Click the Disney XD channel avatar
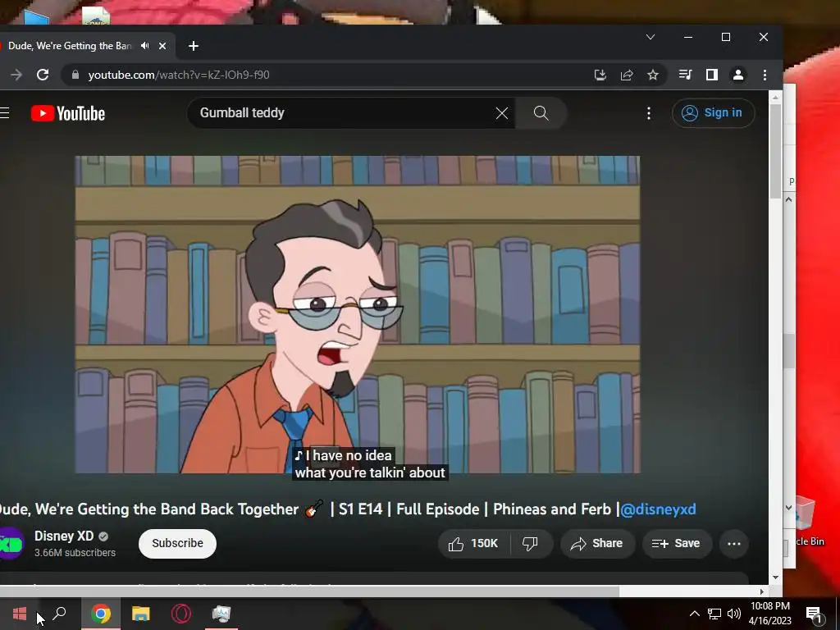The height and width of the screenshot is (630, 840). tap(11, 543)
